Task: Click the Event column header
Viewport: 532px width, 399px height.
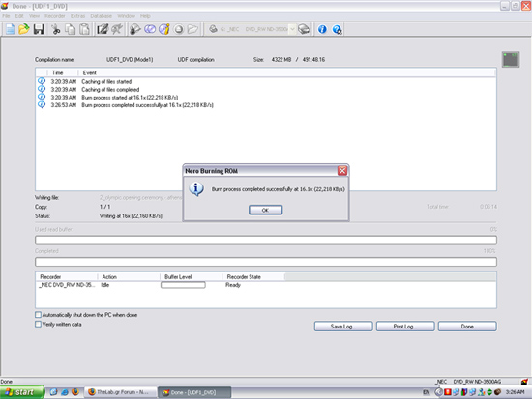Action: [x=286, y=72]
